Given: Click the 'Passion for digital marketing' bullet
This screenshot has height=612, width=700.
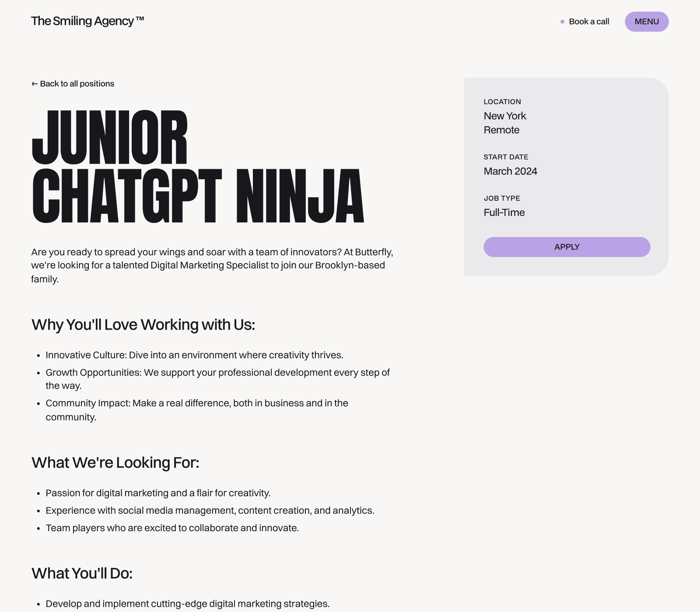Looking at the screenshot, I should pyautogui.click(x=158, y=493).
